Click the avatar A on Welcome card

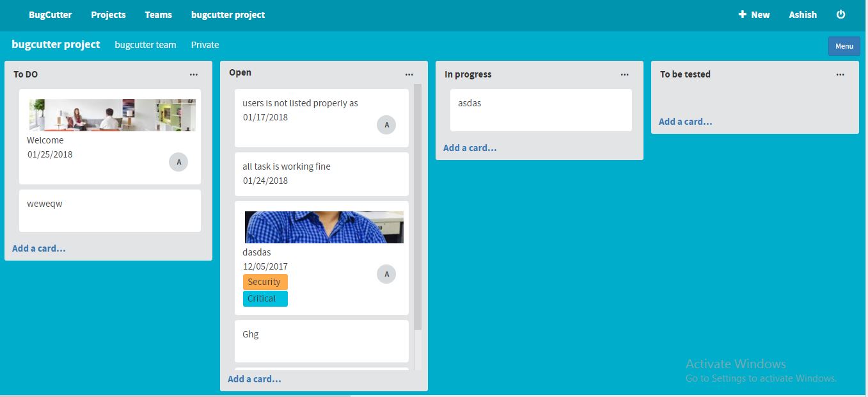[178, 162]
